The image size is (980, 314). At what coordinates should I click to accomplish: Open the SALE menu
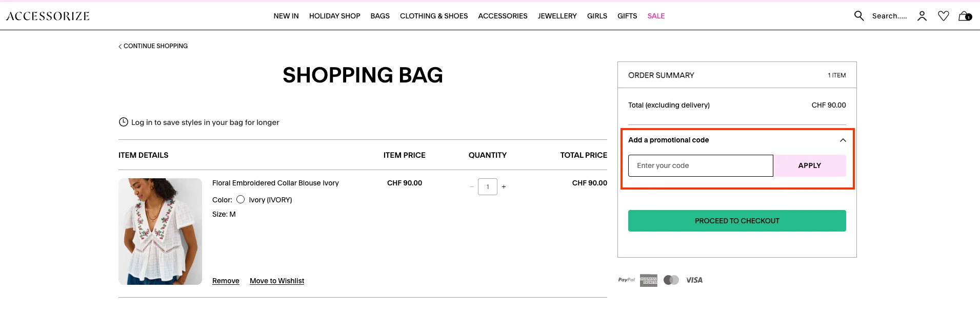[656, 16]
